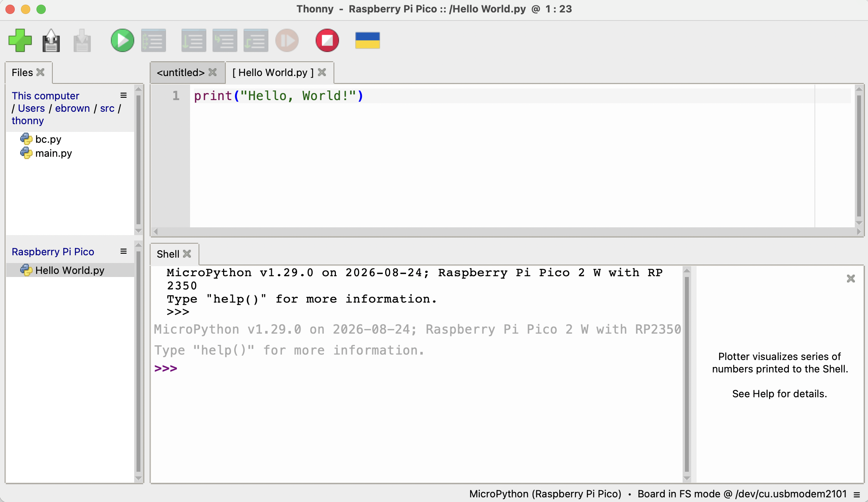Screen dimensions: 868x502
Task: Navigate to ebrown folder in path
Action: (73, 108)
